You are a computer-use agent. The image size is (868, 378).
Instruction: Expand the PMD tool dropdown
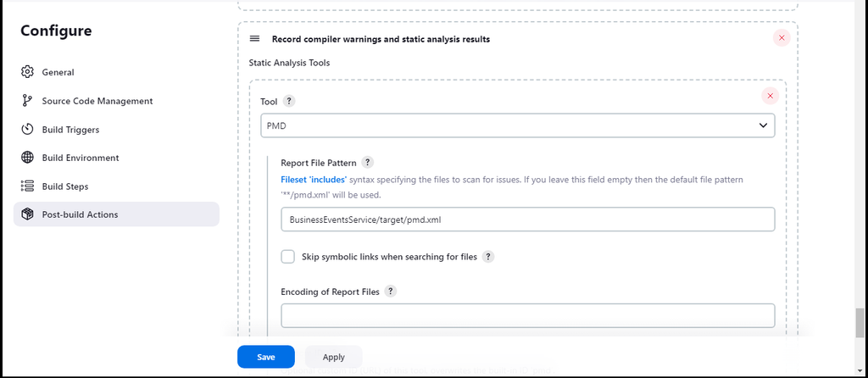pyautogui.click(x=517, y=126)
